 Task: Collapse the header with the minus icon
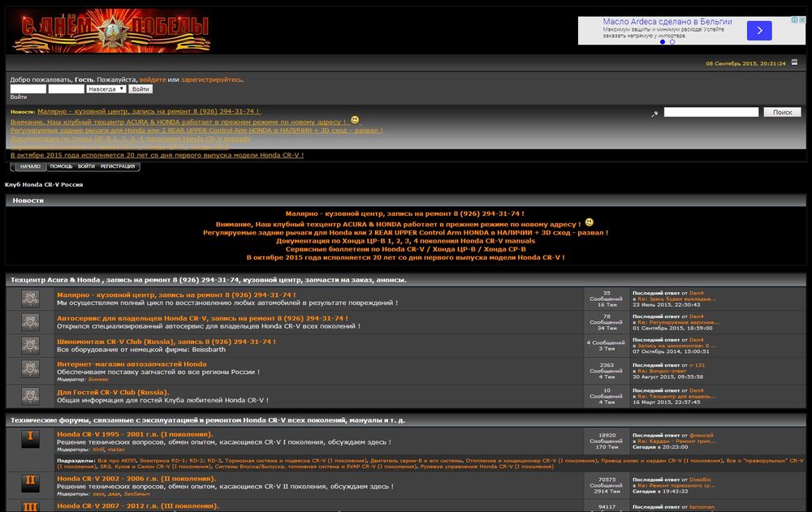tap(794, 62)
